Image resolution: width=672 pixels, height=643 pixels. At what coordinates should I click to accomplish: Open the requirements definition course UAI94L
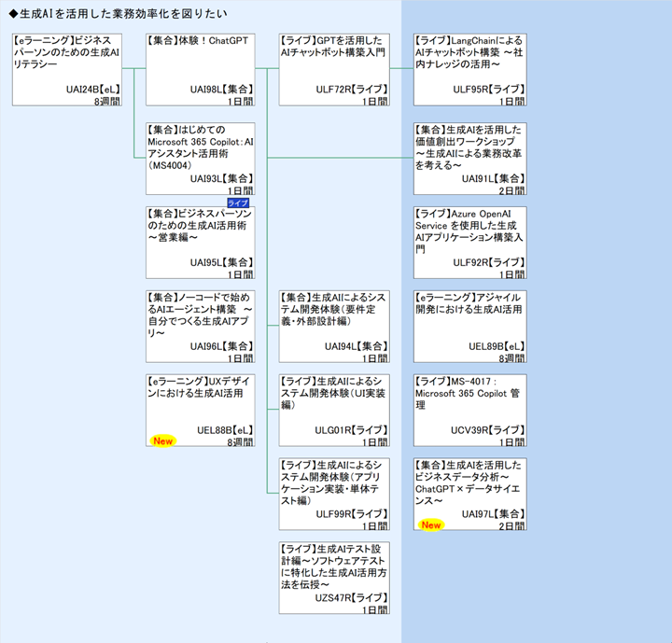[334, 327]
